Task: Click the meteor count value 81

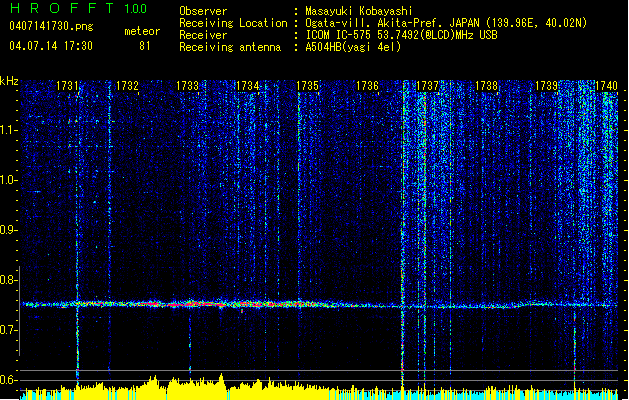Action: (145, 46)
